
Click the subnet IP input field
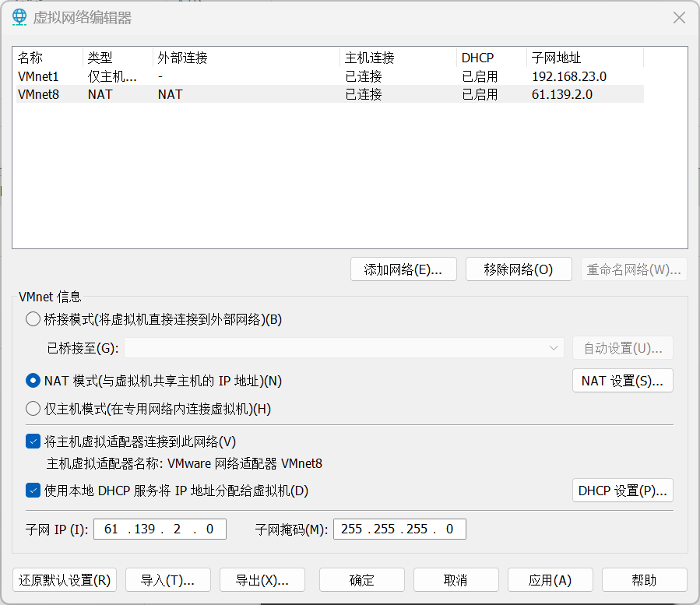(160, 529)
